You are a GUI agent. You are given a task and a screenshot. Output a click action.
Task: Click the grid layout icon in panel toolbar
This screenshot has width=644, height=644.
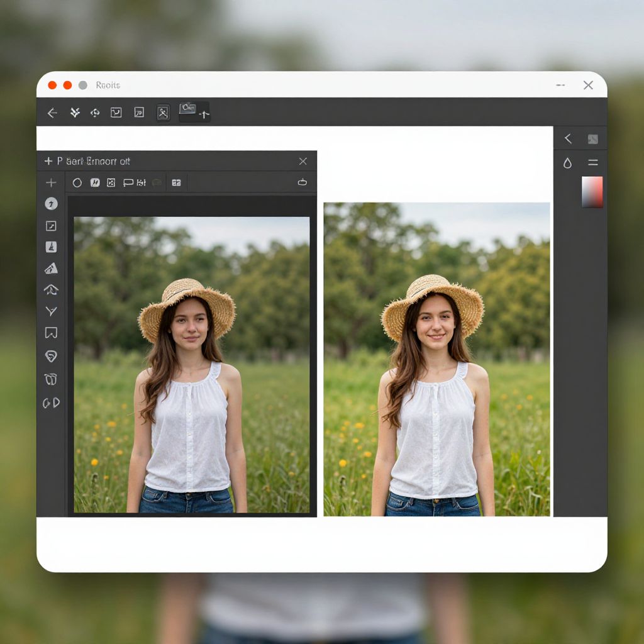point(176,182)
